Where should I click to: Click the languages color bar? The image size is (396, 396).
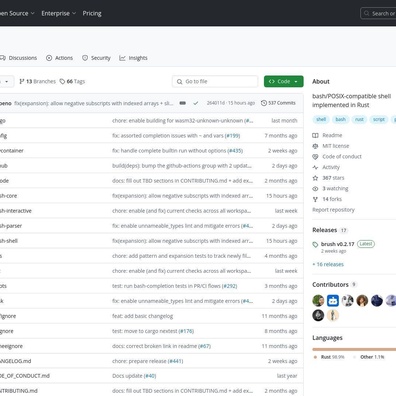pyautogui.click(x=354, y=349)
